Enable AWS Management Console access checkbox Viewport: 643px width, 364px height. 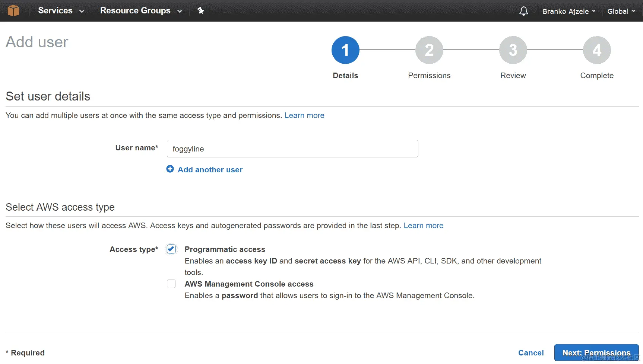click(171, 284)
